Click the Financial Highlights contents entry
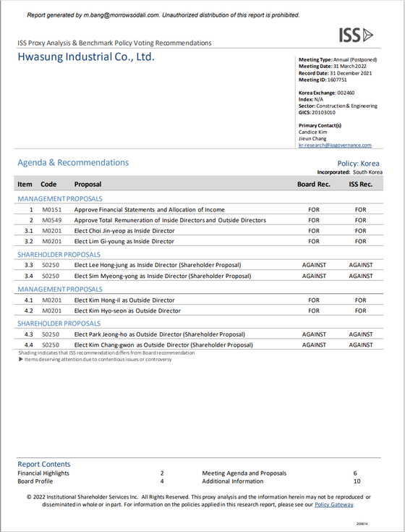 pyautogui.click(x=43, y=473)
